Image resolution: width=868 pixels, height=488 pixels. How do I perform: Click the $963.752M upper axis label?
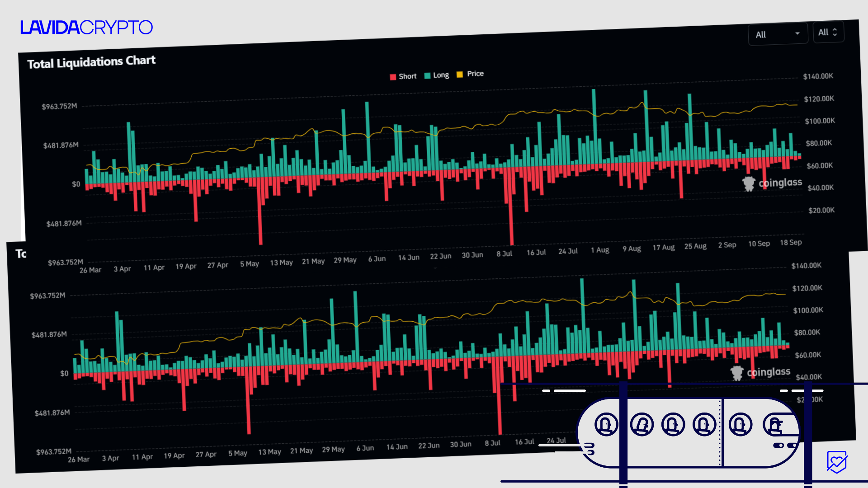59,107
